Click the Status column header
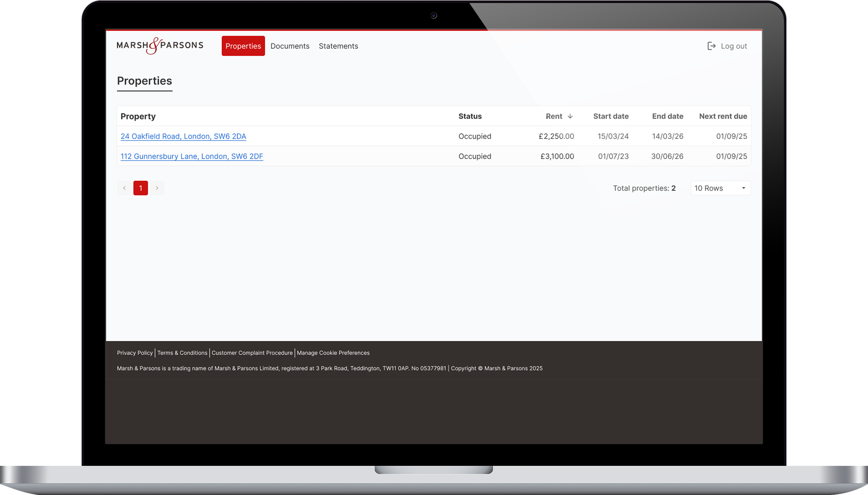This screenshot has width=868, height=495. [x=470, y=116]
